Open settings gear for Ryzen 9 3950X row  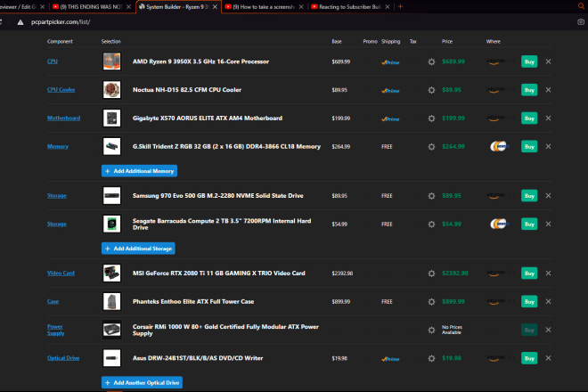coord(431,61)
